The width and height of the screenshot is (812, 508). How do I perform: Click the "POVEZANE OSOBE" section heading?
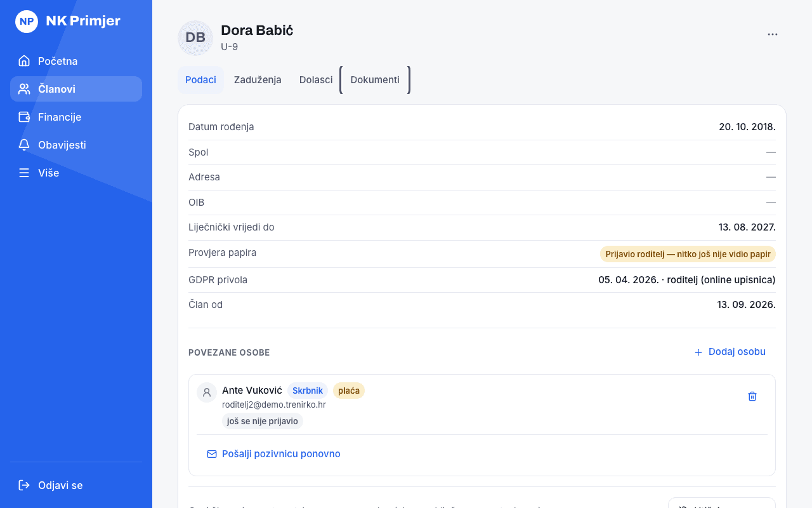[x=229, y=352]
